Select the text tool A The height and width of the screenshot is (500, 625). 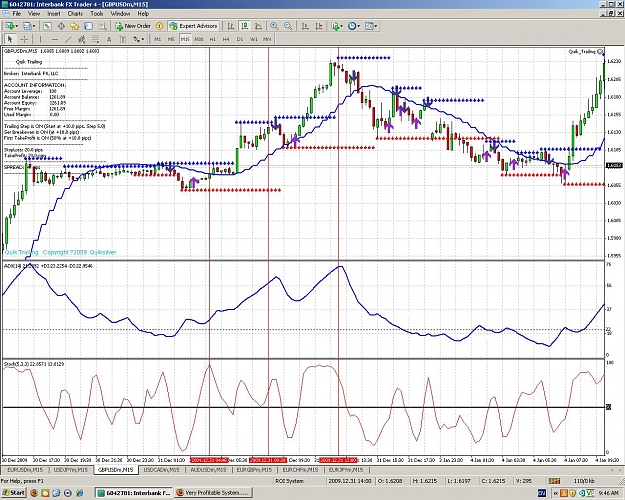pyautogui.click(x=109, y=39)
